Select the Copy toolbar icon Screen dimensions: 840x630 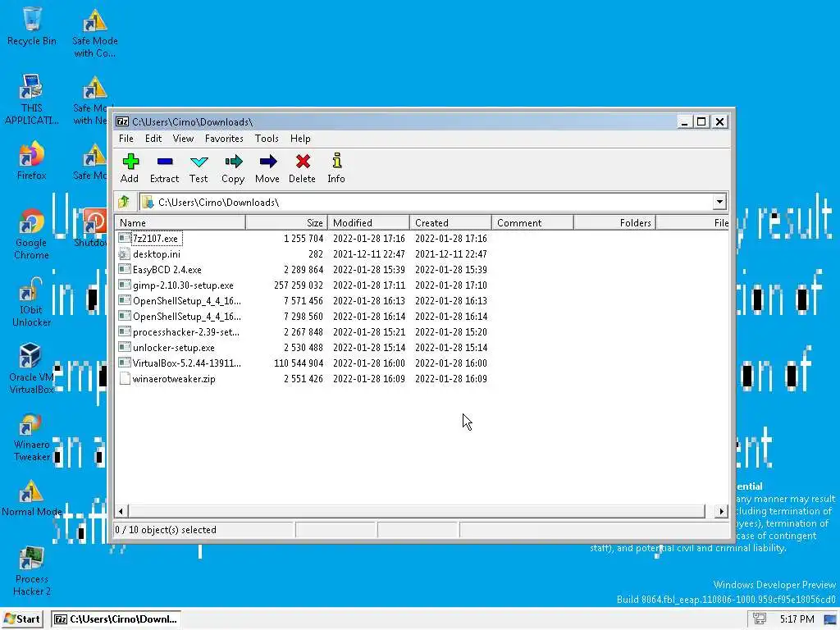[x=233, y=162]
